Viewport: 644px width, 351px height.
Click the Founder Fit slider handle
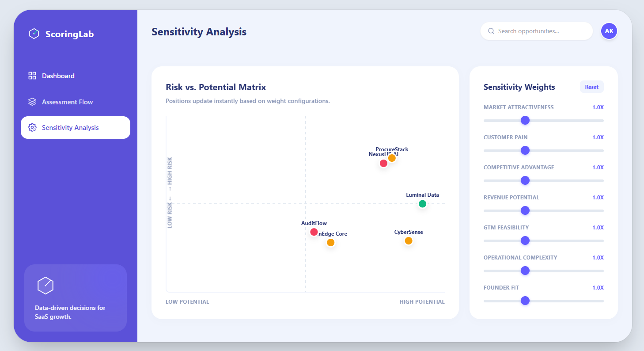pos(525,301)
